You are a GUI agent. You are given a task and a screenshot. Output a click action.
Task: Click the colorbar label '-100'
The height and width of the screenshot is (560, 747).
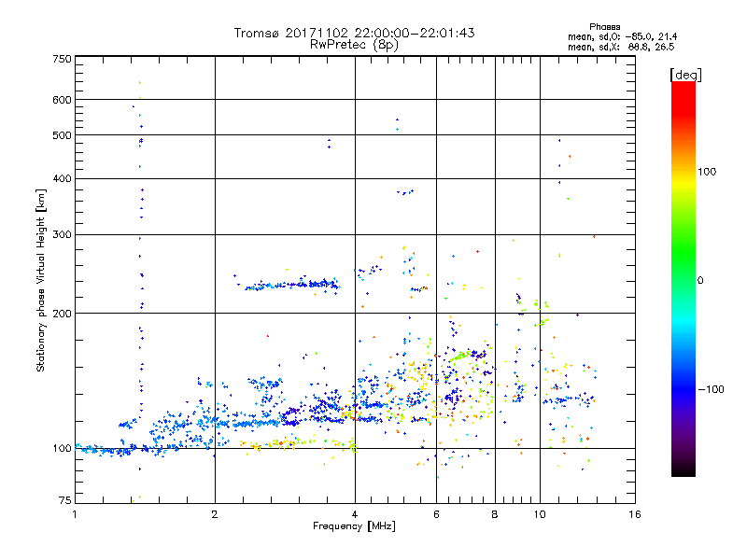[711, 389]
